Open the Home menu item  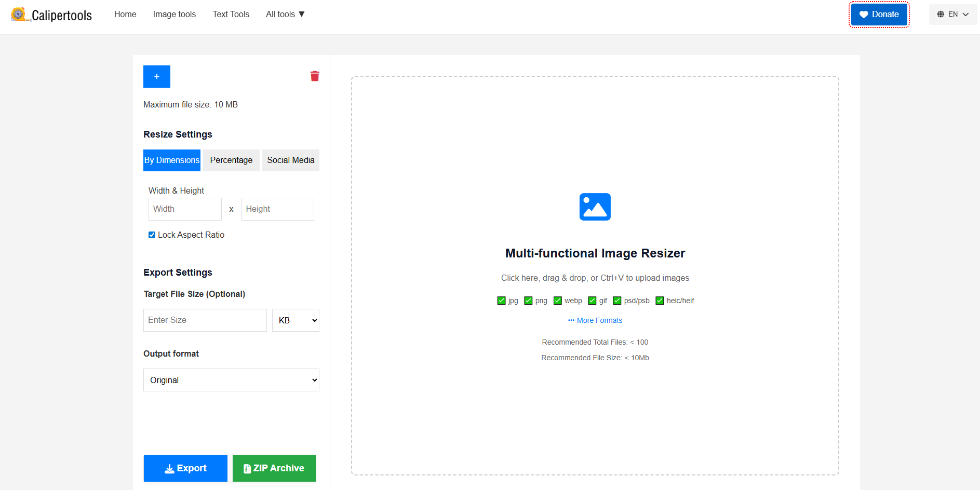pyautogui.click(x=125, y=15)
